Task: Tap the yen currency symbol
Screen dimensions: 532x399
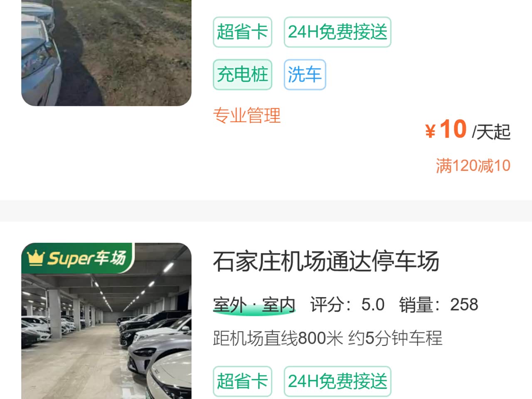Action: point(430,131)
